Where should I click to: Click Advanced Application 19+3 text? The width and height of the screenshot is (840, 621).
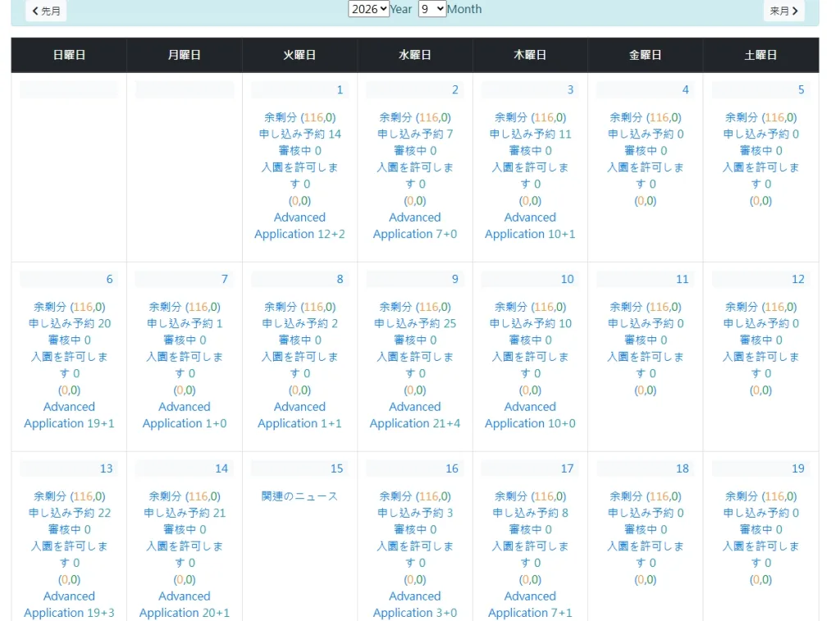tap(69, 605)
